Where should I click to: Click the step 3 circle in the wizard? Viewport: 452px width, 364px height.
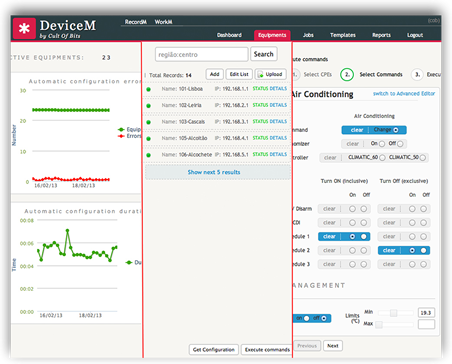[x=417, y=74]
